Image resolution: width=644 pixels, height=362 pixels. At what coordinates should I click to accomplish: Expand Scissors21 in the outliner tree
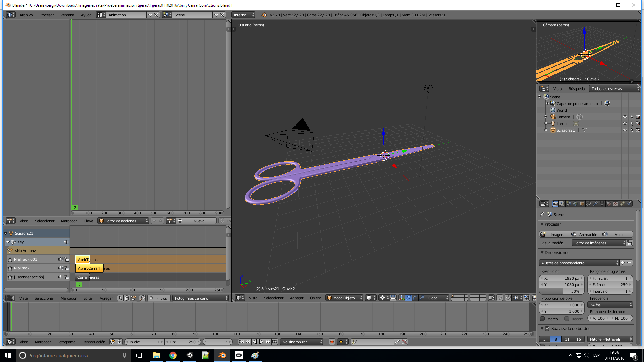[x=546, y=130]
